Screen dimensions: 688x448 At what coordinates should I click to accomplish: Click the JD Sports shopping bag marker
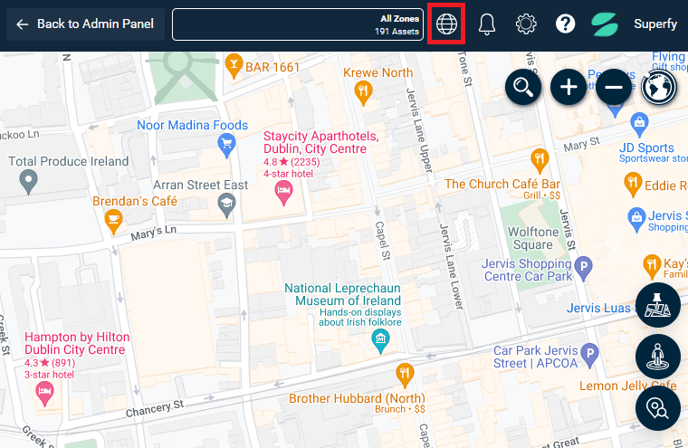(639, 124)
